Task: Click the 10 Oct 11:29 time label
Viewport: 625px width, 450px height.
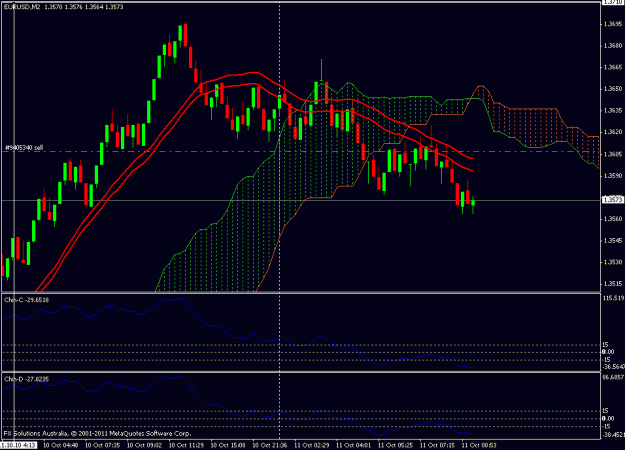Action: click(x=186, y=445)
